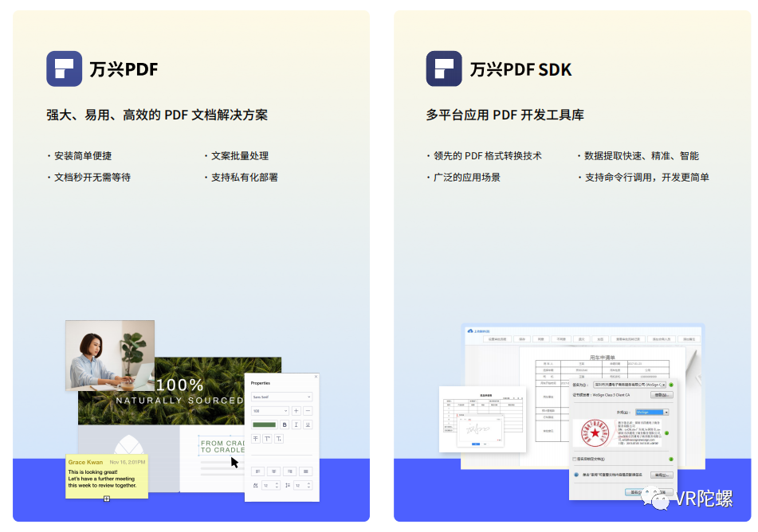Open Grace Kwan's yellow sticky note
The width and height of the screenshot is (758, 532).
[x=107, y=476]
